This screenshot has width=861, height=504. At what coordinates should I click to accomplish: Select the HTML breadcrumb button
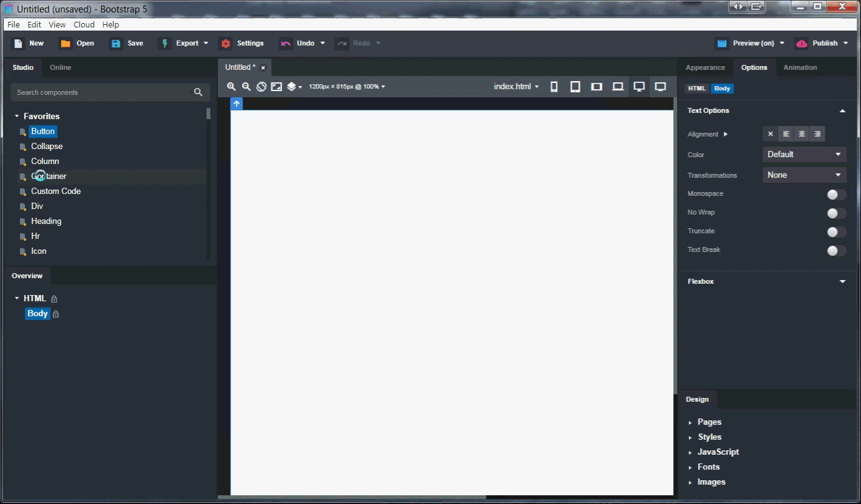pos(697,89)
